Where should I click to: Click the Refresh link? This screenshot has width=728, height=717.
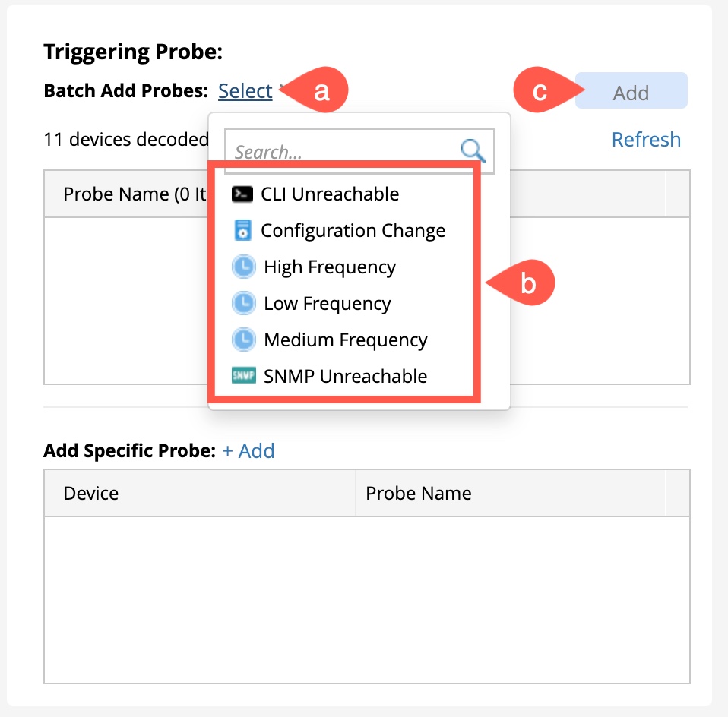646,140
